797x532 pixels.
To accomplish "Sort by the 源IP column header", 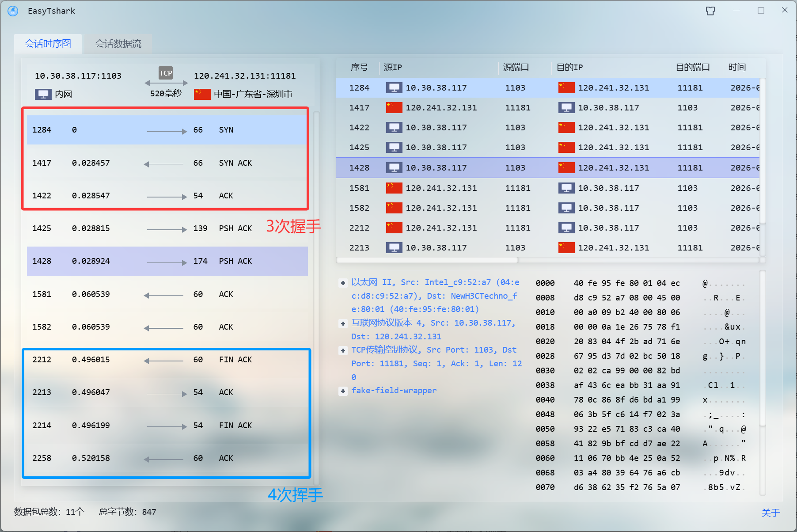I will point(393,67).
